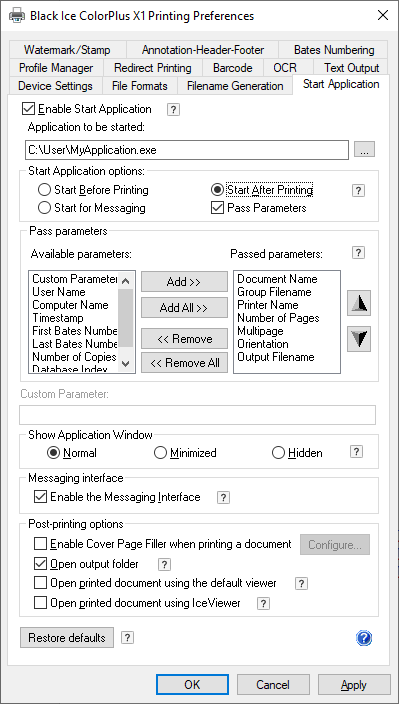Click the help icon beside the Hidden option

click(356, 452)
